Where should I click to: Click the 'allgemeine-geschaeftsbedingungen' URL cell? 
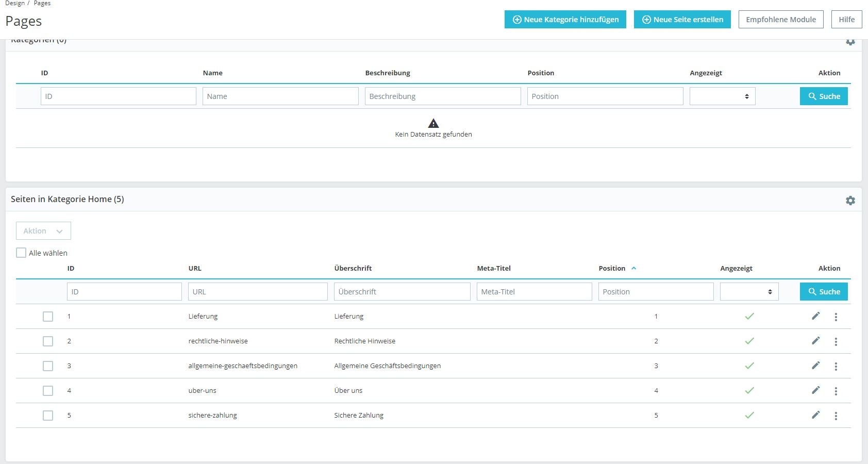click(243, 366)
